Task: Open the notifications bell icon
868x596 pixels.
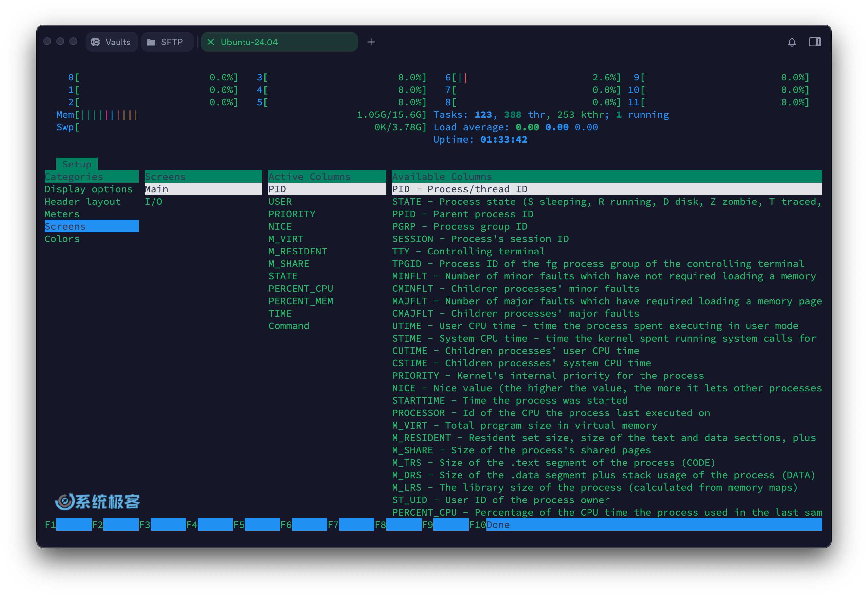Action: [x=791, y=42]
